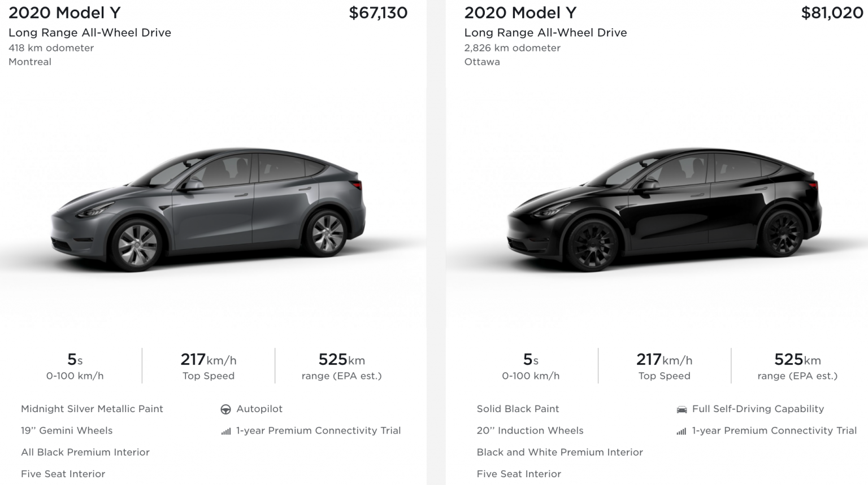Click 20'' Induction Wheels feature on Ottawa listing
868x485 pixels.
click(530, 430)
